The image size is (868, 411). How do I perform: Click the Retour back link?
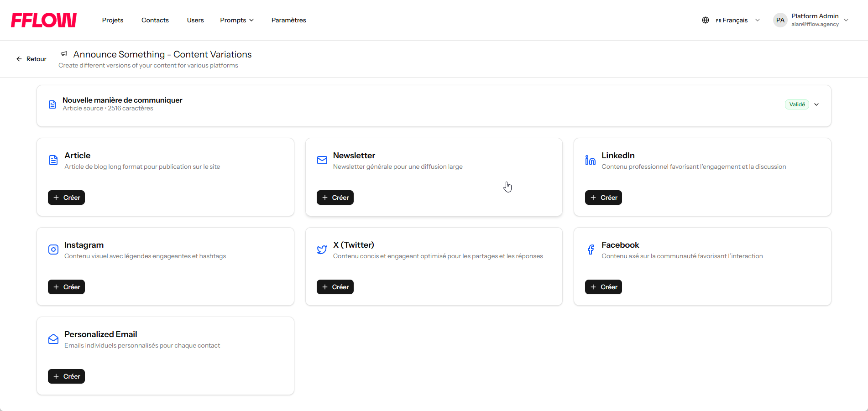[x=31, y=59]
